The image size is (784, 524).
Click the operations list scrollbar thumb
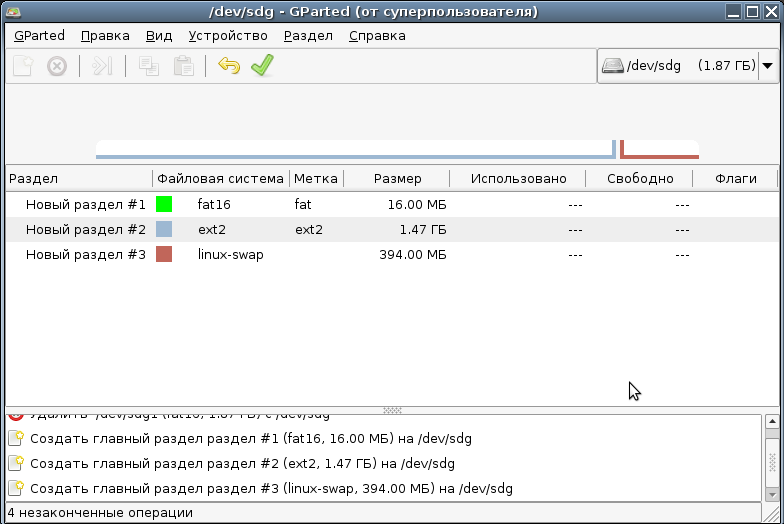point(772,462)
